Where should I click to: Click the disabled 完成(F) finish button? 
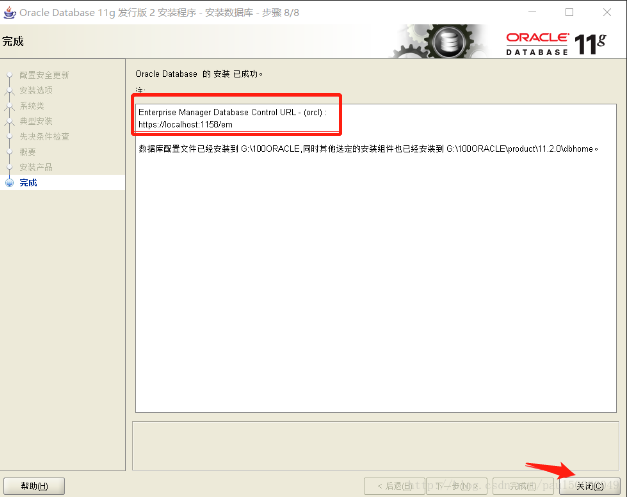pos(523,486)
